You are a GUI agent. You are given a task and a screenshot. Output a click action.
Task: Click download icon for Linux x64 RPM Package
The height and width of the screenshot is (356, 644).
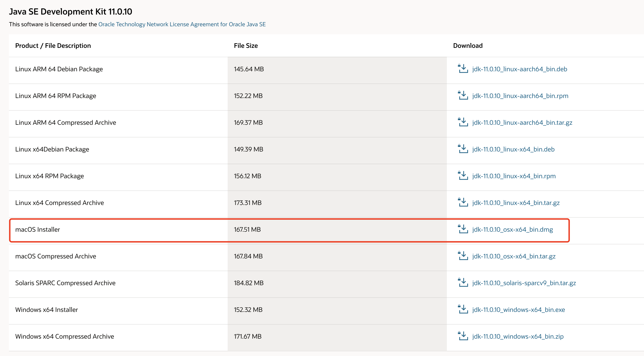463,176
